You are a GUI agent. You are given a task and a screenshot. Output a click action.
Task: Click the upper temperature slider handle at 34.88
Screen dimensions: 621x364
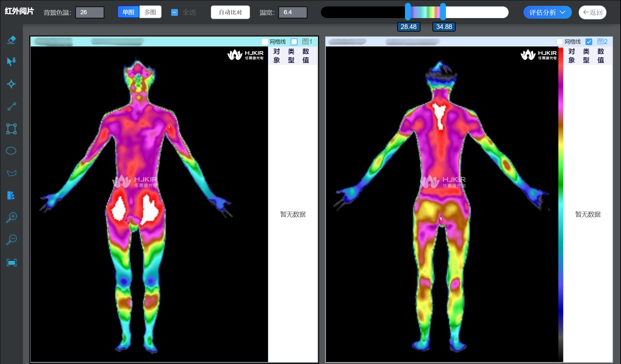(443, 12)
